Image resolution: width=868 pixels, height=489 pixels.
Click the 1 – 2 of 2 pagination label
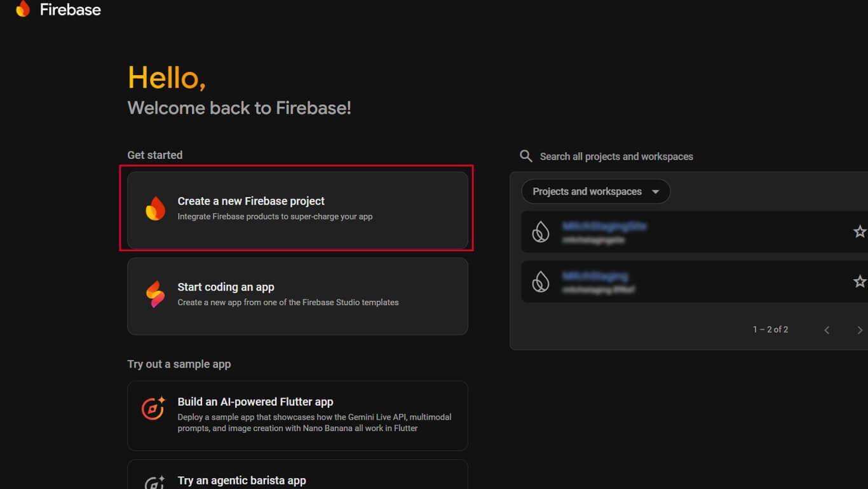click(771, 329)
